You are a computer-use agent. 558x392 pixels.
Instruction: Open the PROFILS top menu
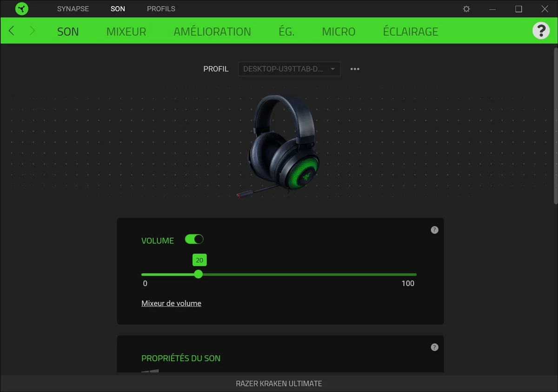161,9
